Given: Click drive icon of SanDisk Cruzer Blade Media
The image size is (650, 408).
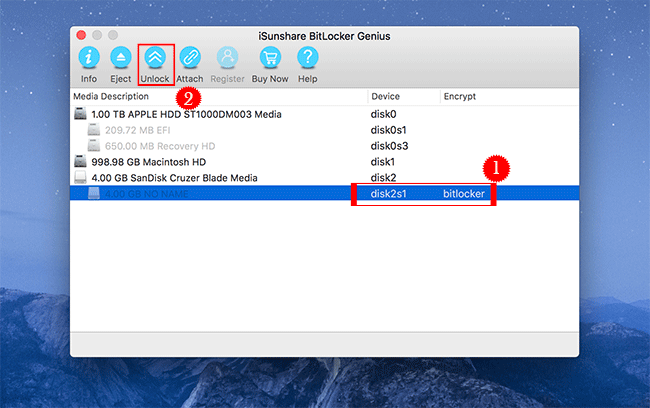Looking at the screenshot, I should pyautogui.click(x=80, y=177).
